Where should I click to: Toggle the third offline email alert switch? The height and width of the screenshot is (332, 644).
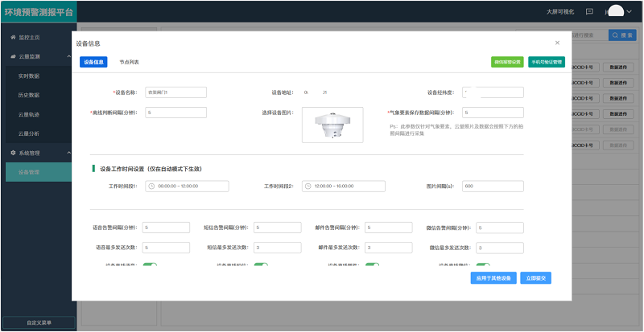click(372, 266)
